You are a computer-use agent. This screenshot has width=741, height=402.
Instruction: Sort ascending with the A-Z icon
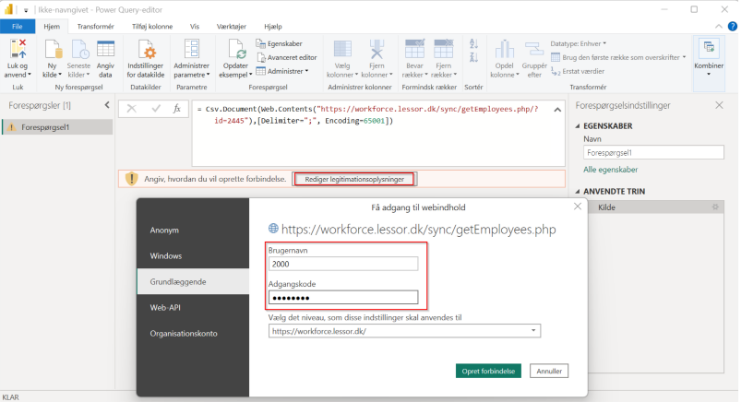[x=474, y=44]
